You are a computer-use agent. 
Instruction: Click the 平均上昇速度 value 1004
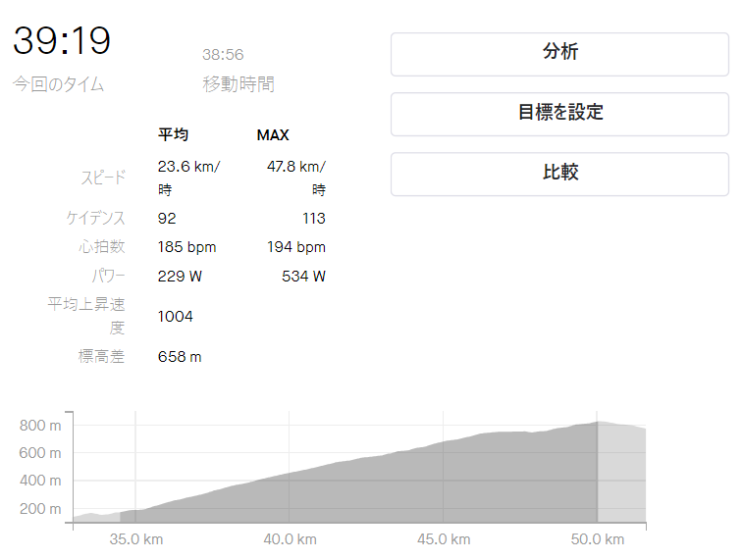[176, 317]
